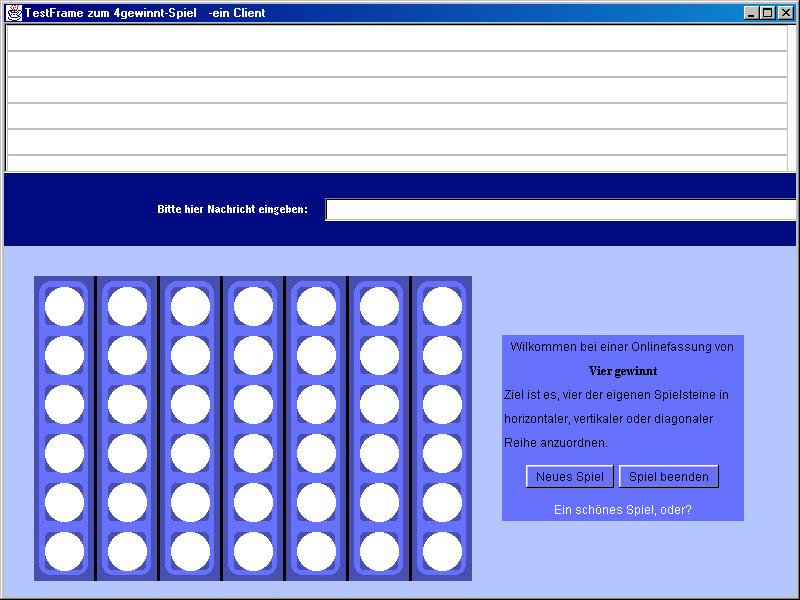Viewport: 800px width, 600px height.
Task: Choose the bottom slot of the rightmost column
Action: [x=442, y=551]
